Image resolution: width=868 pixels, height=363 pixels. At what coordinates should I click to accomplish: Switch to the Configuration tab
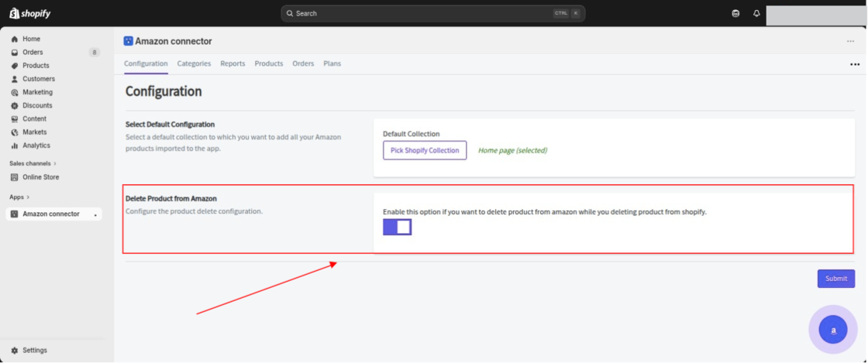(146, 63)
